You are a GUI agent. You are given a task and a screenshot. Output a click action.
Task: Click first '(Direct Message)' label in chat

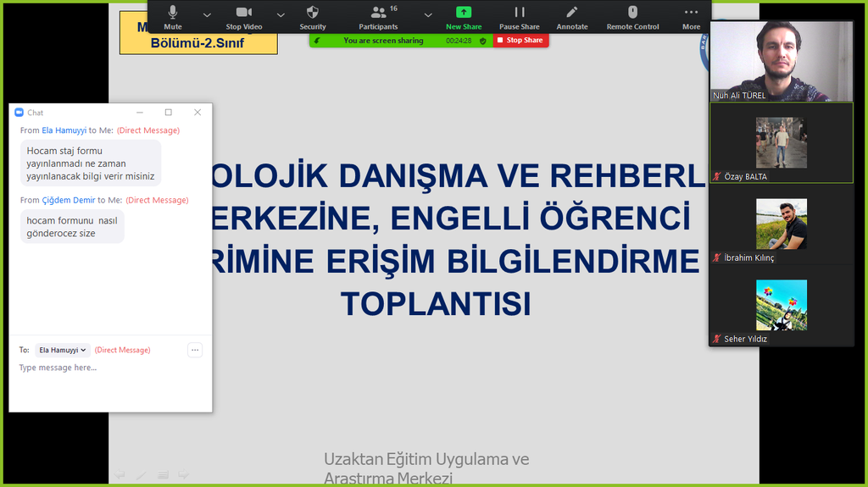[148, 130]
